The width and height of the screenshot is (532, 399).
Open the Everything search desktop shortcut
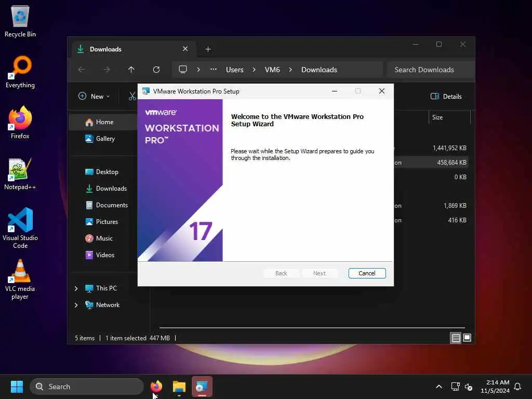click(x=20, y=72)
